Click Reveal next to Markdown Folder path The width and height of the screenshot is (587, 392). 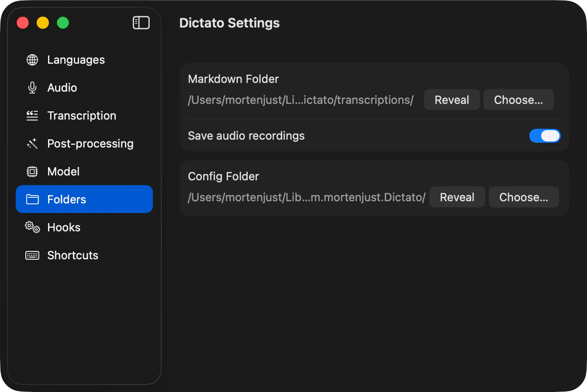[452, 100]
